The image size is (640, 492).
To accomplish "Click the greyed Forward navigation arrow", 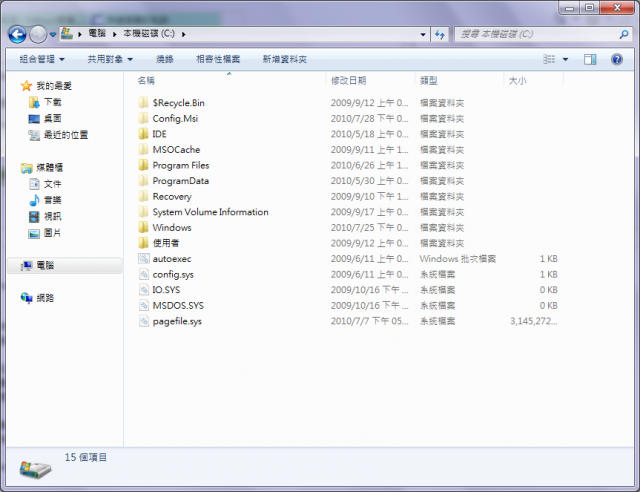I will (38, 34).
